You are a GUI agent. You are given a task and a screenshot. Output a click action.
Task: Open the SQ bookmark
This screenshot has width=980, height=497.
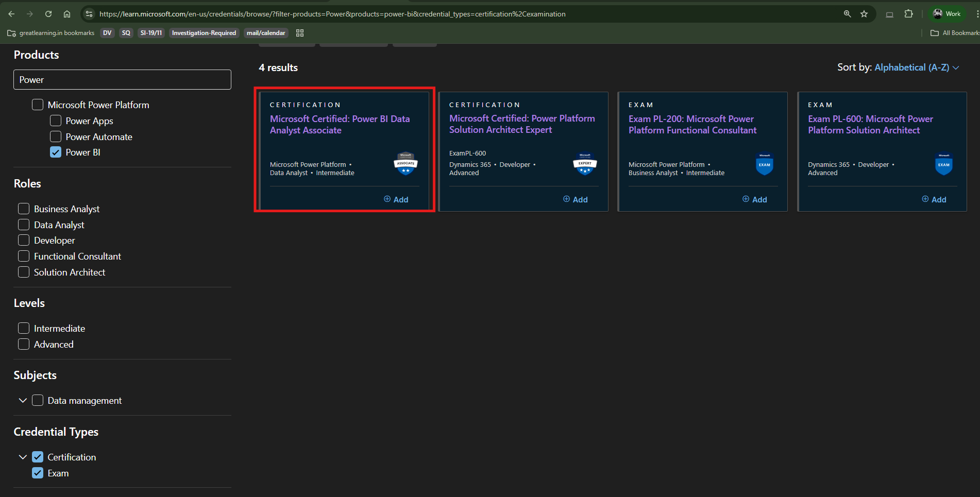pyautogui.click(x=126, y=33)
